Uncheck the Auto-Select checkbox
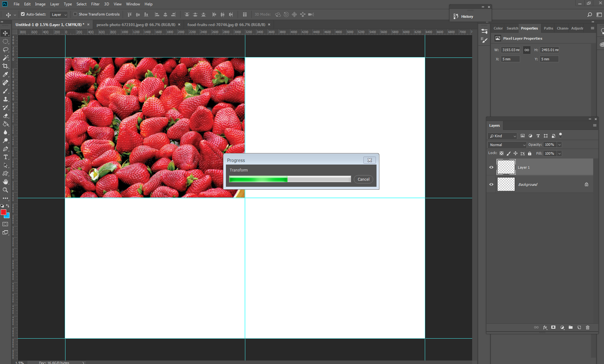The height and width of the screenshot is (364, 604). coord(23,14)
